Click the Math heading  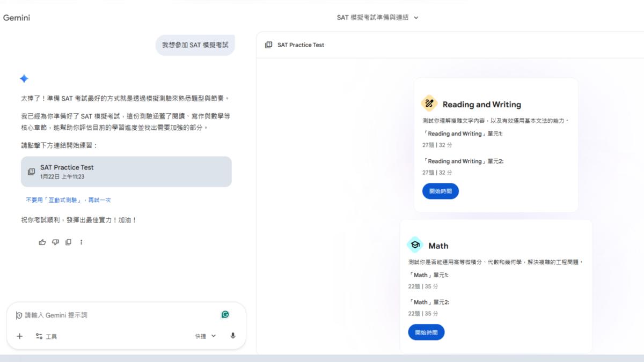tap(438, 246)
